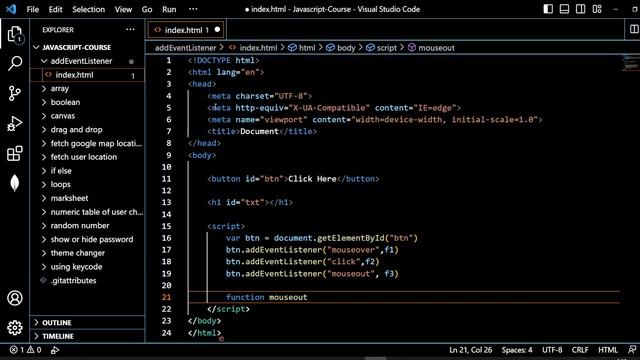The height and width of the screenshot is (360, 640).
Task: Click the warnings count in status bar
Action: tap(34, 350)
